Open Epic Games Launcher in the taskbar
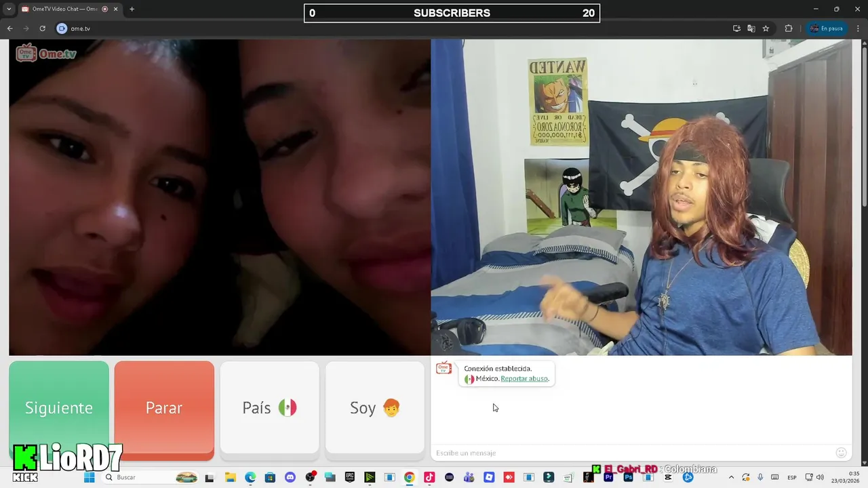This screenshot has height=488, width=868. pyautogui.click(x=350, y=477)
